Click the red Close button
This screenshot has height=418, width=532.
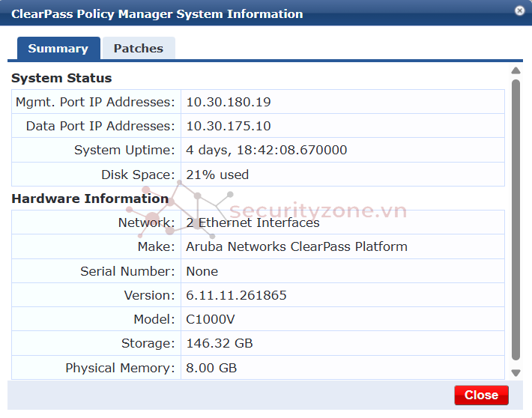point(481,395)
